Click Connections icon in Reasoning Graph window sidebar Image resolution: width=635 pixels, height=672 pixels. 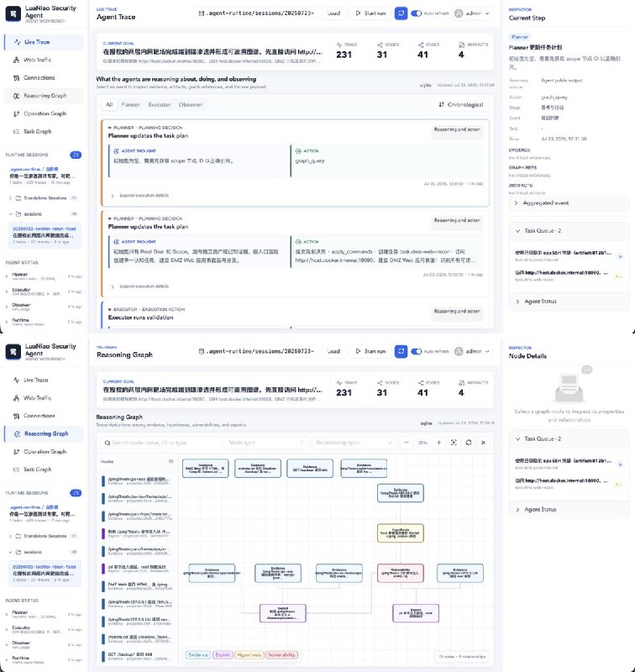point(16,416)
